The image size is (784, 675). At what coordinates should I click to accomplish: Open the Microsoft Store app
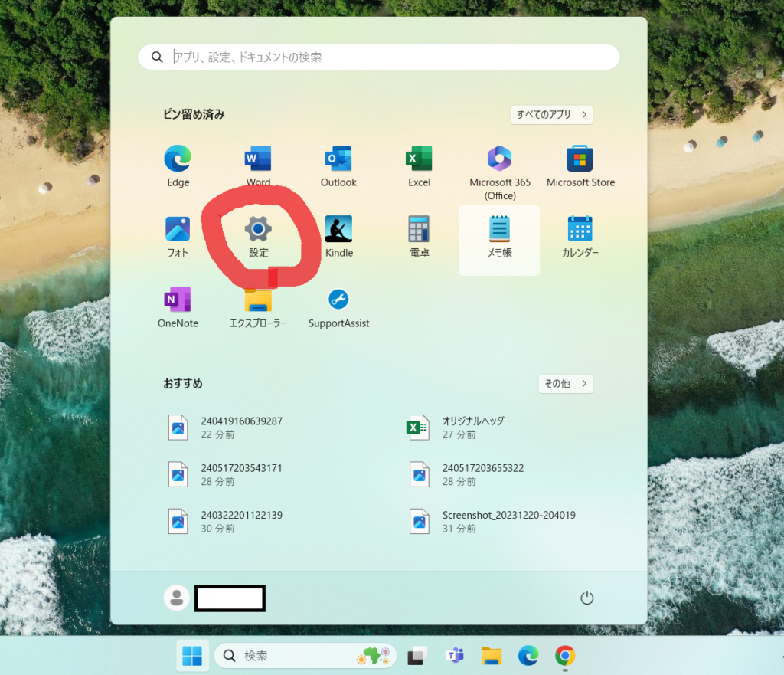point(580,166)
